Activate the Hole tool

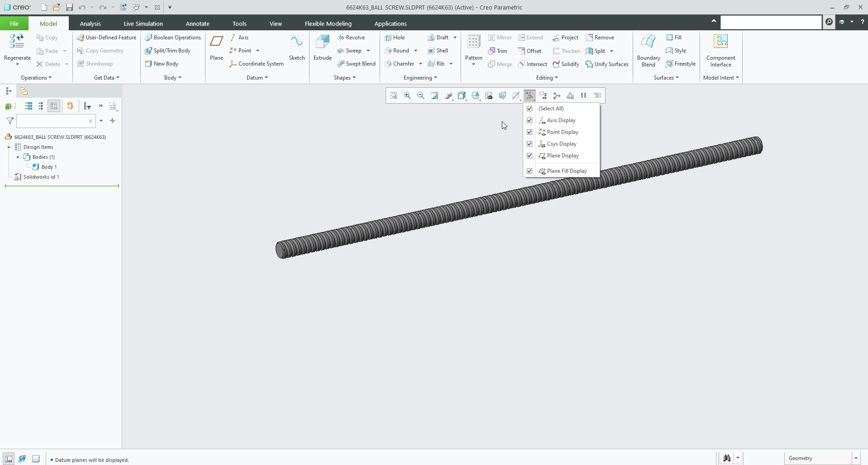pos(396,37)
